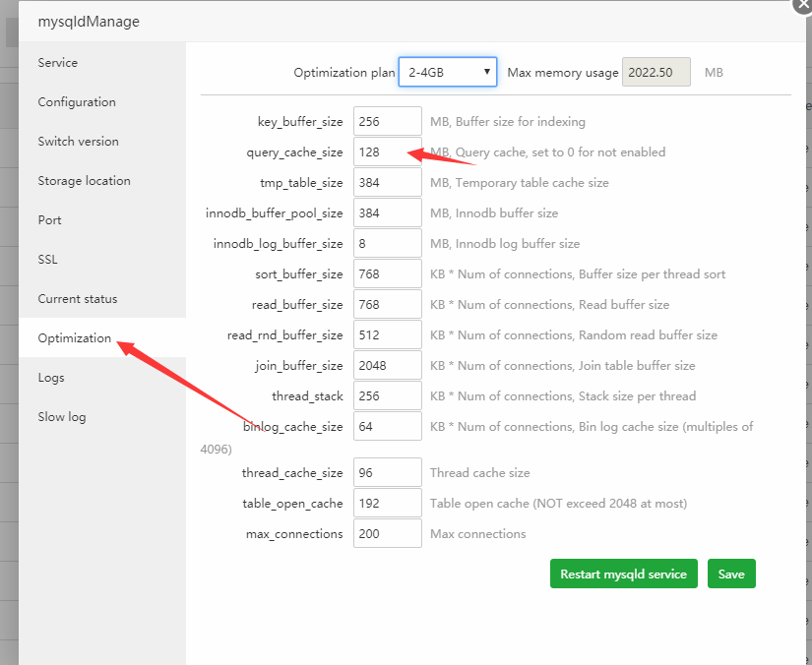The width and height of the screenshot is (812, 665).
Task: View the Current status tab
Action: 77,299
